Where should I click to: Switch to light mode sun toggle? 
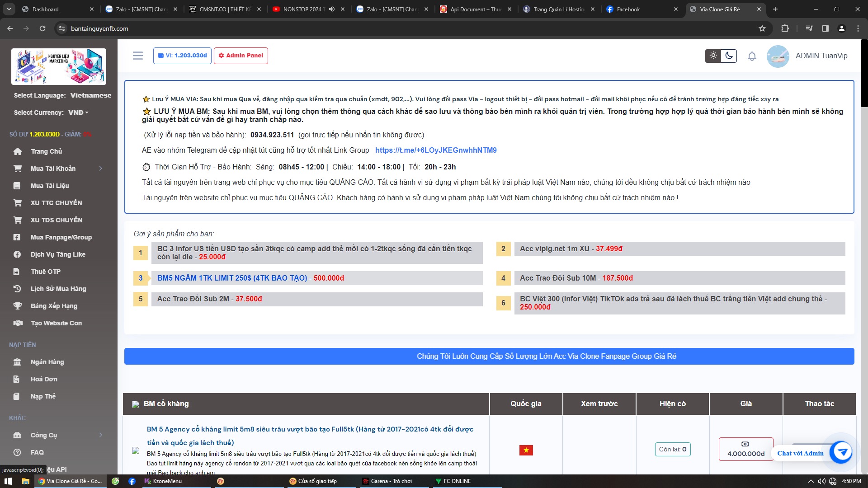(x=713, y=56)
